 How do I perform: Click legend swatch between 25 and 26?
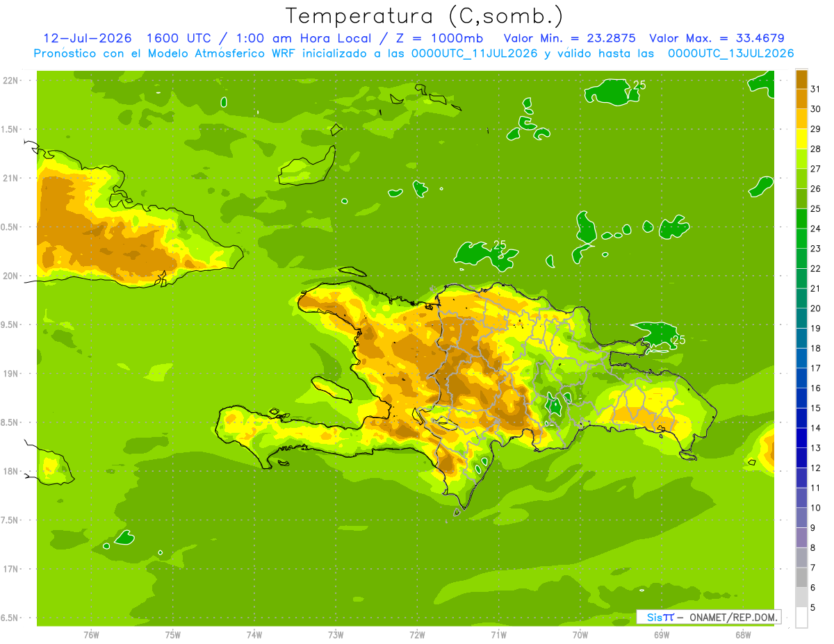(x=801, y=199)
